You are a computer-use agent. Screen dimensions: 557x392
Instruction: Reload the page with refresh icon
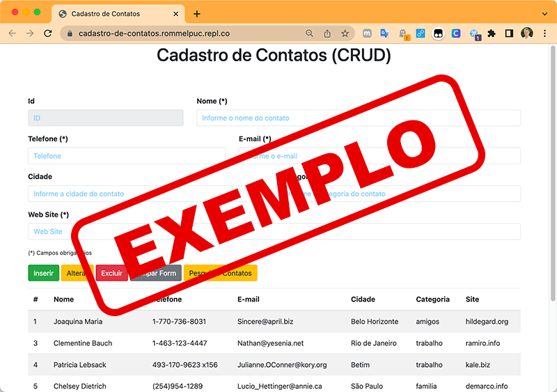pyautogui.click(x=47, y=33)
